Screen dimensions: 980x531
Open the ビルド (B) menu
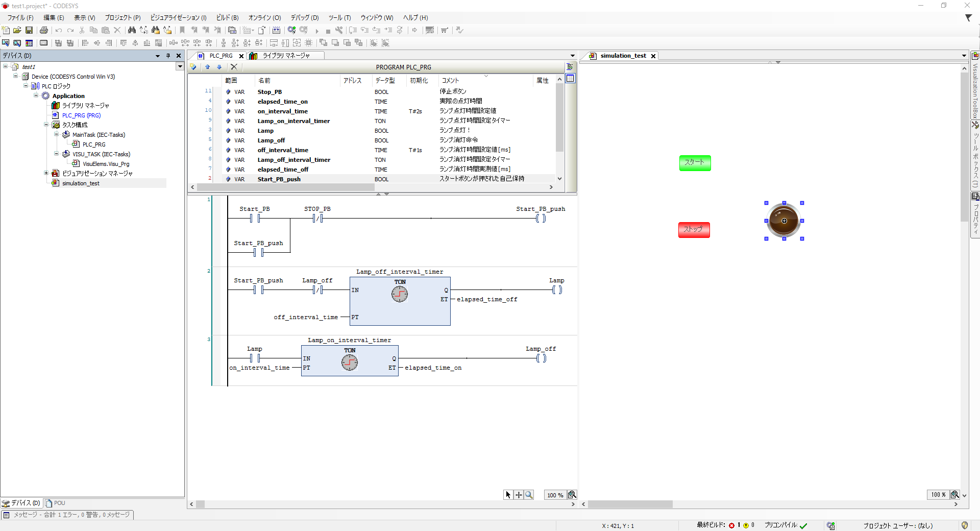pyautogui.click(x=227, y=17)
